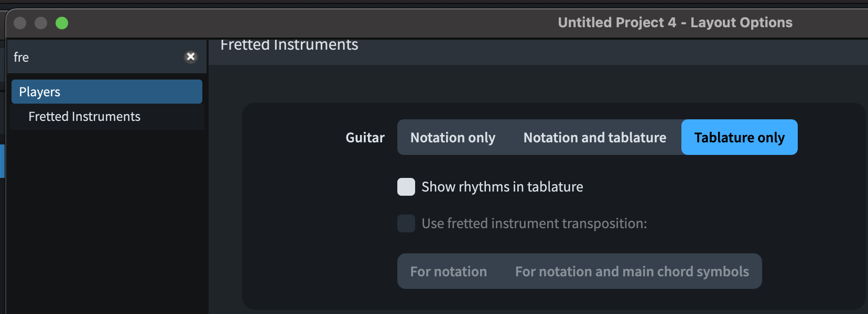Switch Guitar to Tablature only

pos(739,138)
